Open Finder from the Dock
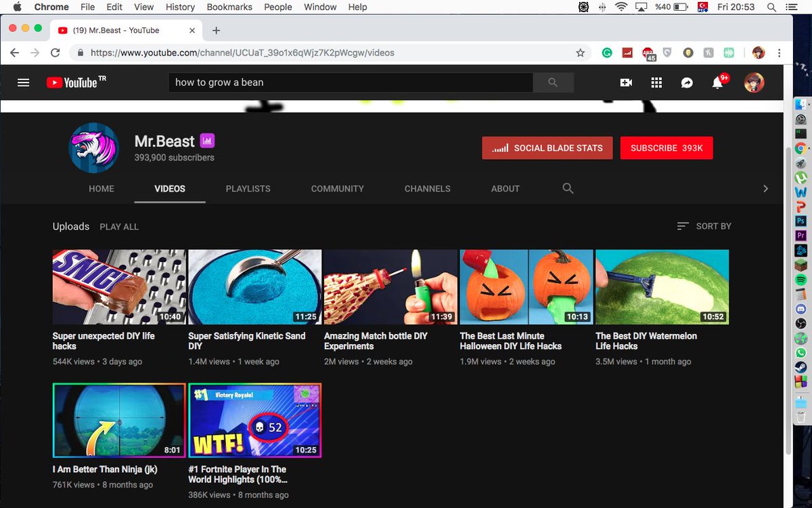This screenshot has width=812, height=508. (800, 104)
